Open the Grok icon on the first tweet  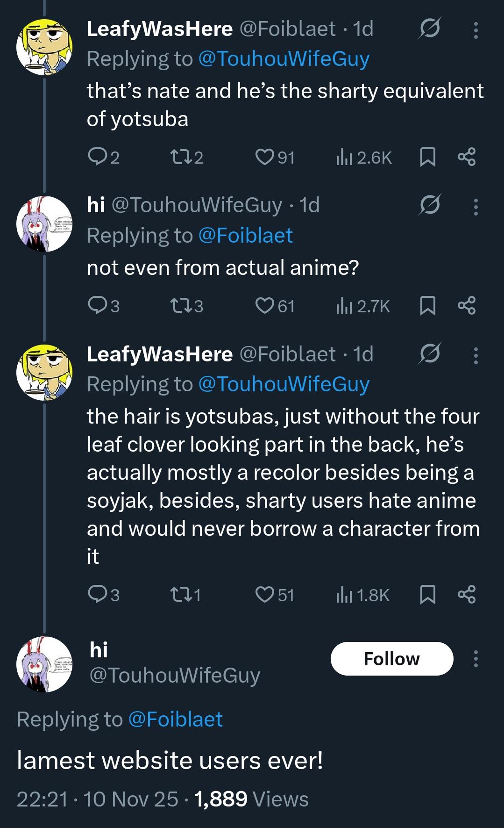(428, 29)
